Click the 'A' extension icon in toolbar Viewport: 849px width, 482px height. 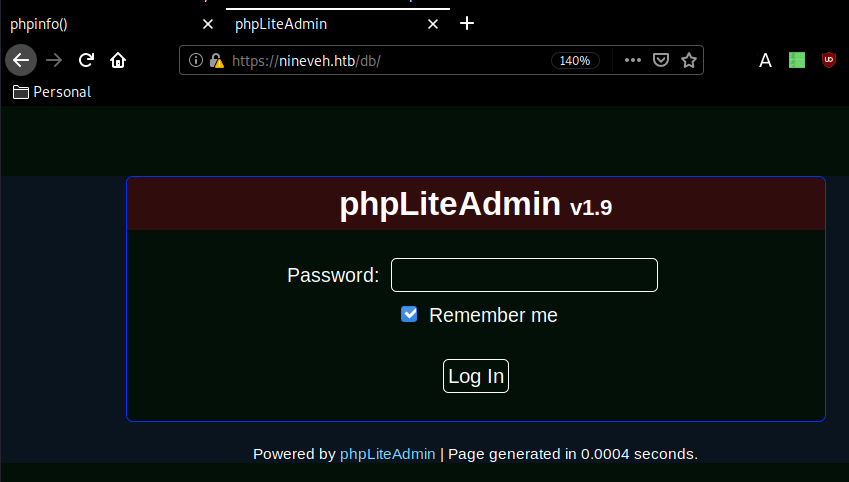point(765,60)
